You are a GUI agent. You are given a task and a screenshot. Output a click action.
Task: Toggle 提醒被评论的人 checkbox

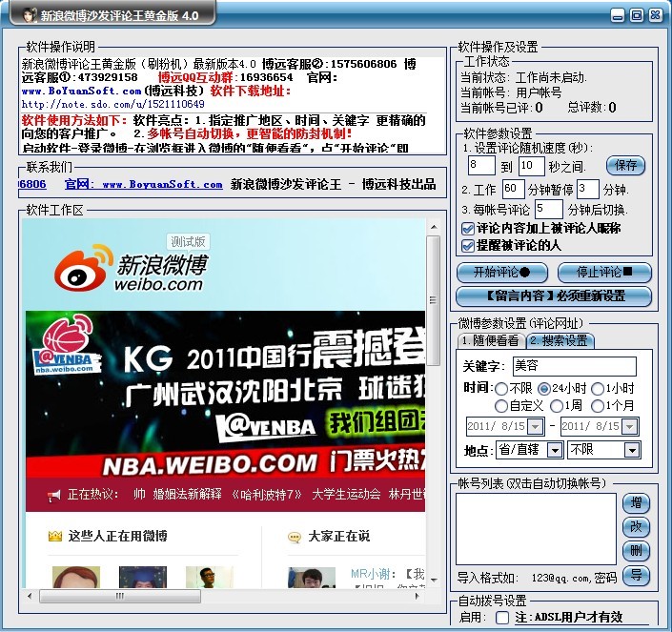468,246
